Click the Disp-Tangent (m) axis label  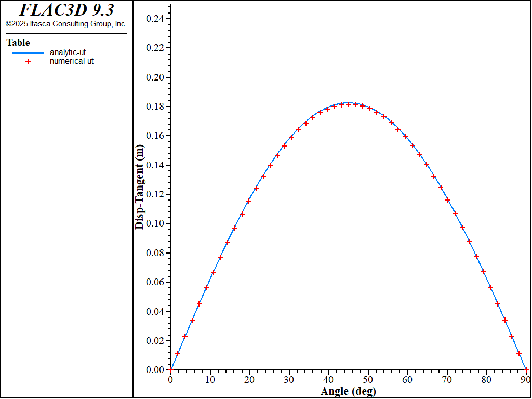coord(139,187)
